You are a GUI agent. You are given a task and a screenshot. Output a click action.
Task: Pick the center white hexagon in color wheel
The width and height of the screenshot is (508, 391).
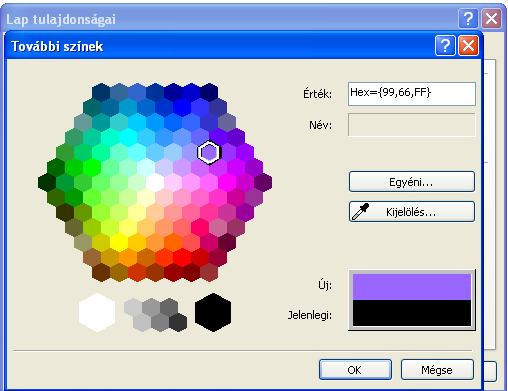coord(155,182)
